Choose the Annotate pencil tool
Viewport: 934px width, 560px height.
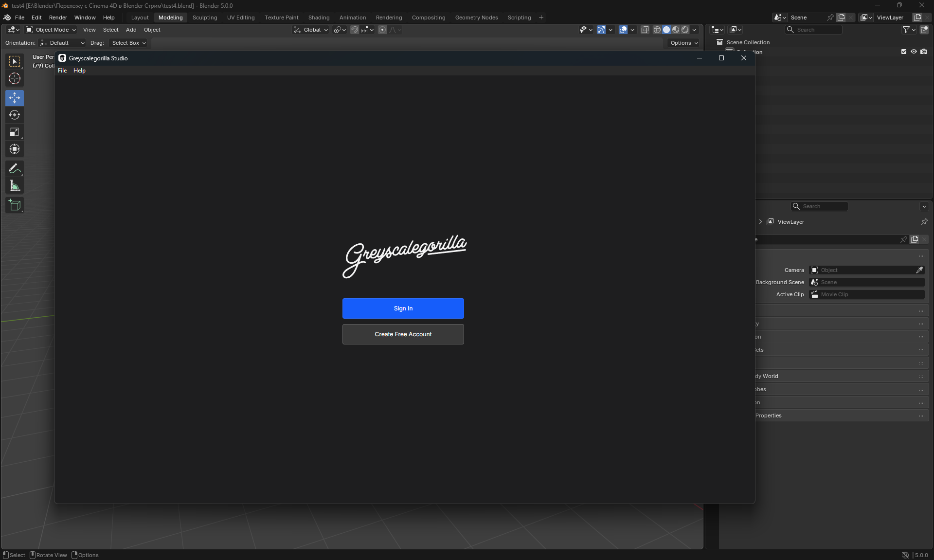pos(15,169)
